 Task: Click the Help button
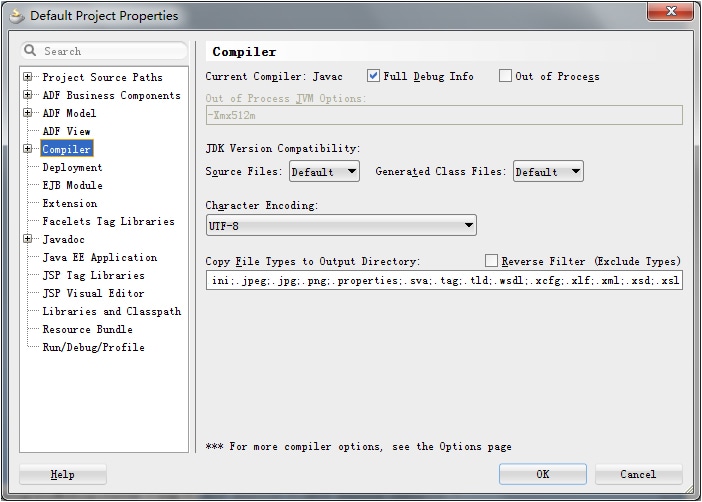point(62,474)
